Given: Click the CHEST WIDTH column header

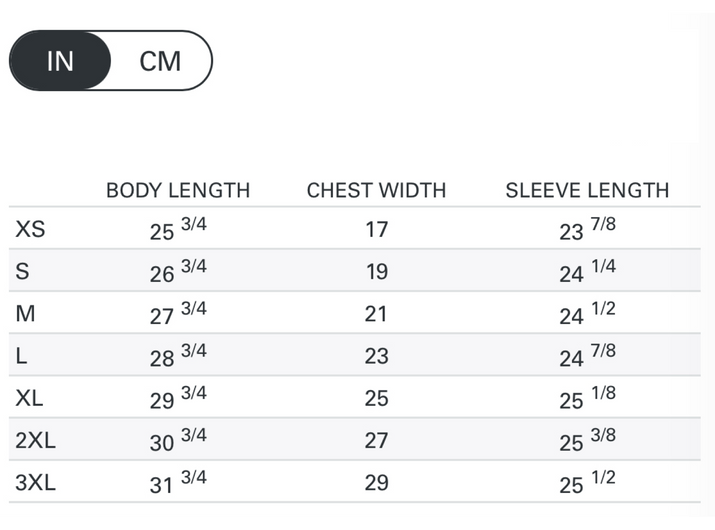Looking at the screenshot, I should pos(376,190).
